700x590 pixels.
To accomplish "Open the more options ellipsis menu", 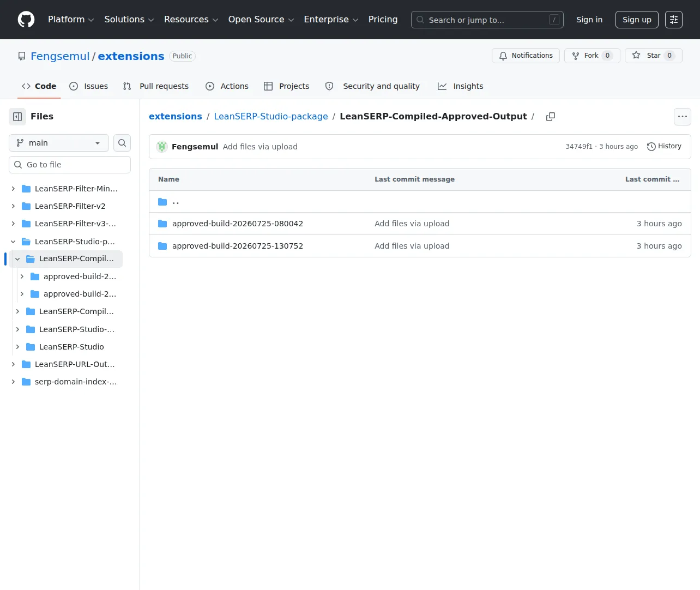I will tap(683, 117).
